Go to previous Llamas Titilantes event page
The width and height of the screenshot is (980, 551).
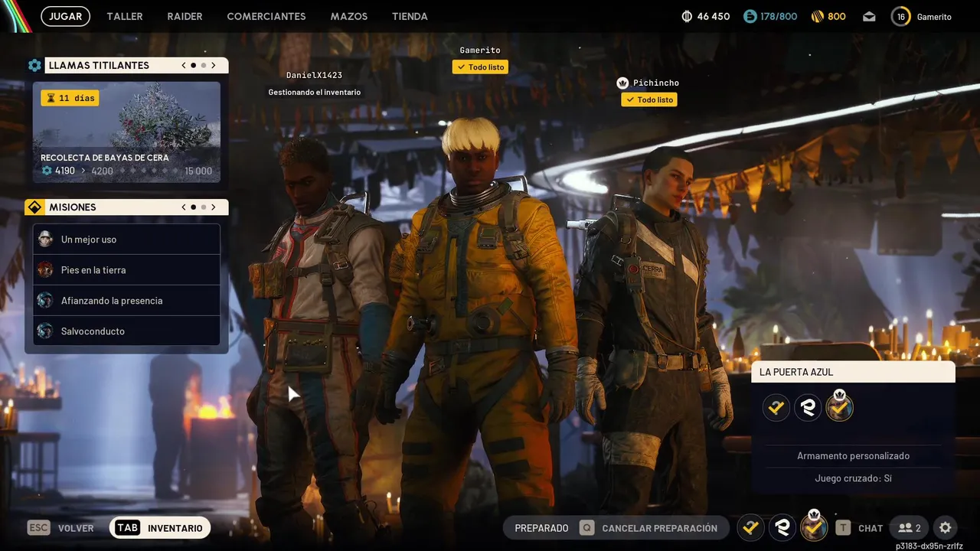[184, 66]
